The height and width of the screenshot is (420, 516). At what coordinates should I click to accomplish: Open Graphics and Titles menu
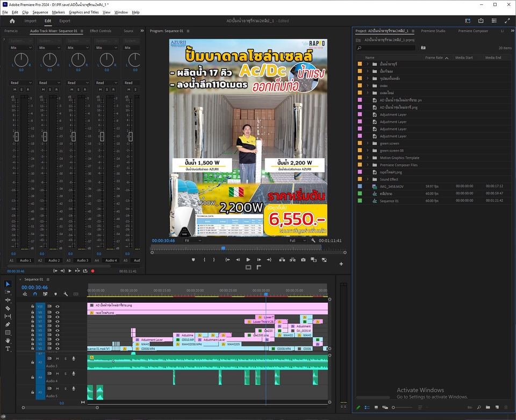point(84,12)
